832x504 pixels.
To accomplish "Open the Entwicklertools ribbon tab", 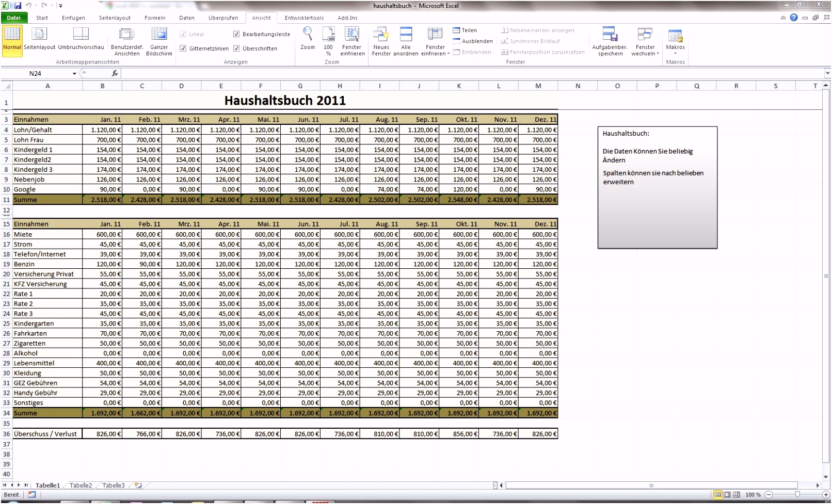I will 304,18.
